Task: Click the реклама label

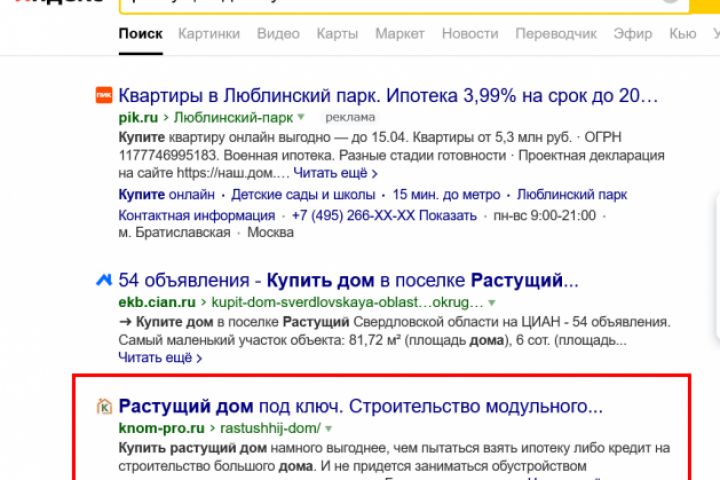Action: click(x=350, y=117)
